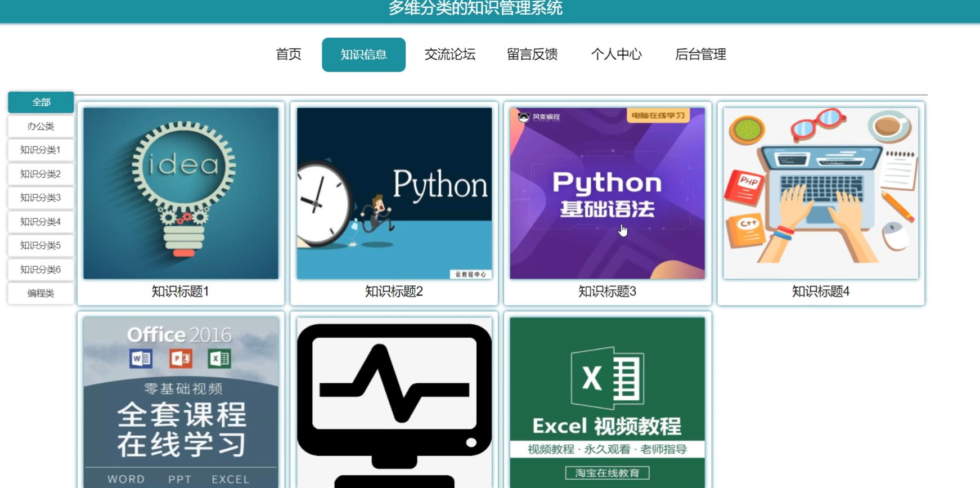This screenshot has width=980, height=488.
Task: Filter by 知识分类2
Action: pos(41,174)
